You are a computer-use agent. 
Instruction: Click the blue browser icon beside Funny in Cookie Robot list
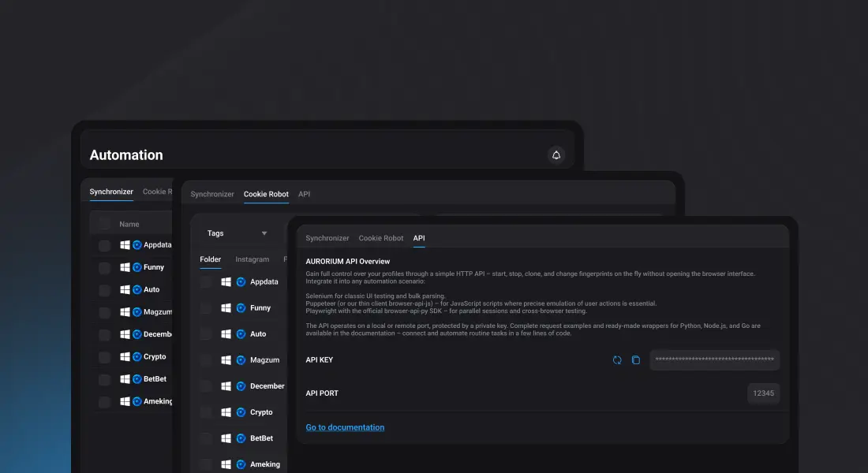[x=241, y=308]
